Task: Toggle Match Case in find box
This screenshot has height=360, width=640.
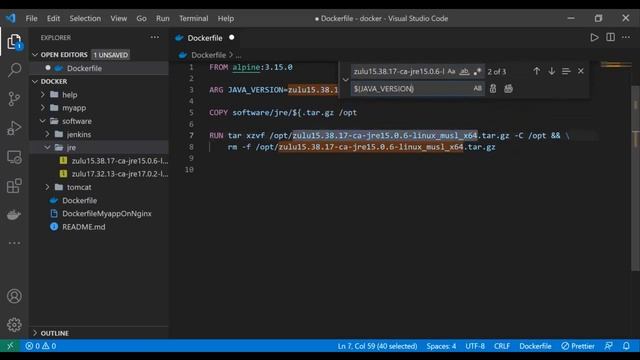Action: (451, 71)
